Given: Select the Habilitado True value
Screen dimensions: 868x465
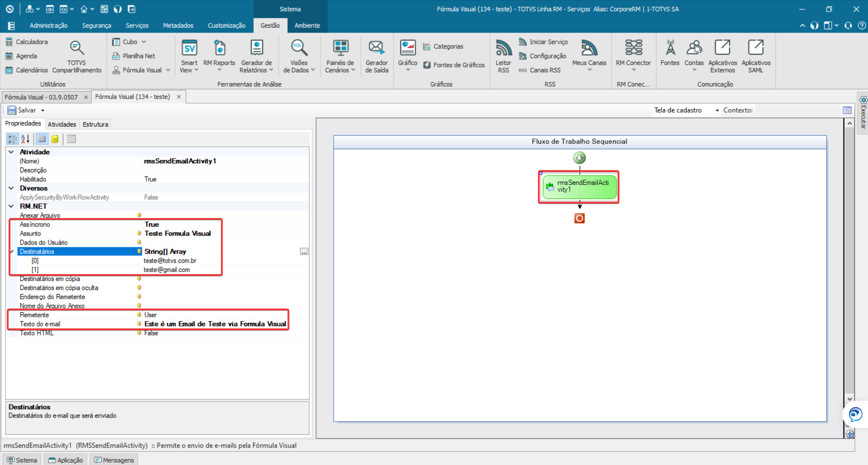Looking at the screenshot, I should [x=150, y=179].
